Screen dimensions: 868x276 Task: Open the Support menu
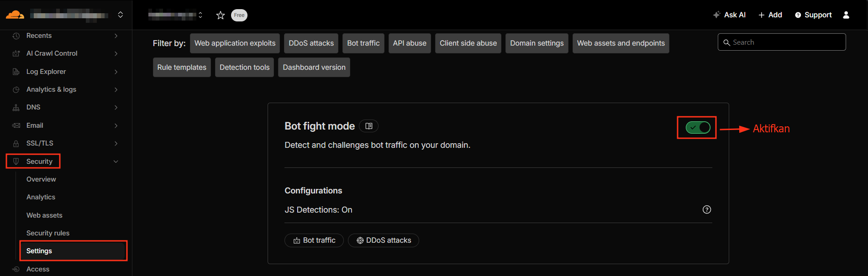point(813,15)
